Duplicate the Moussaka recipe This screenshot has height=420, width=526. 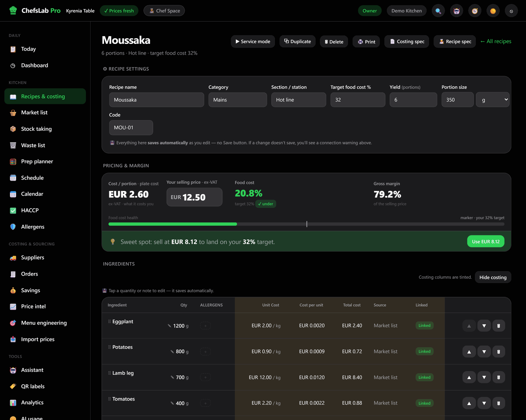(x=298, y=42)
